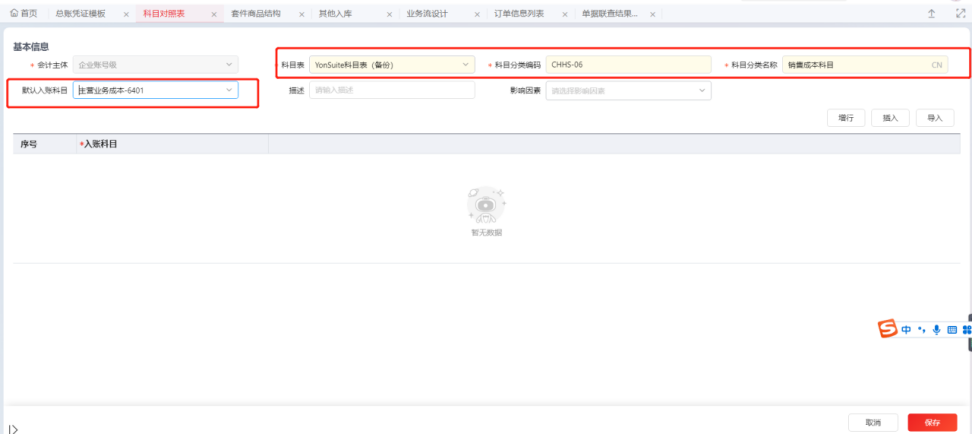Edit the 科目分类编码 field CHHS-06
This screenshot has width=973, height=434.
point(629,64)
